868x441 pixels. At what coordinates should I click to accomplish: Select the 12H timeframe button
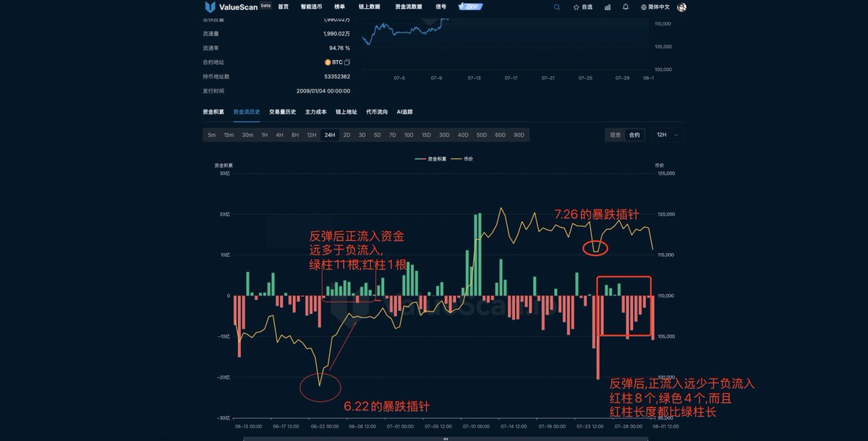coord(312,134)
